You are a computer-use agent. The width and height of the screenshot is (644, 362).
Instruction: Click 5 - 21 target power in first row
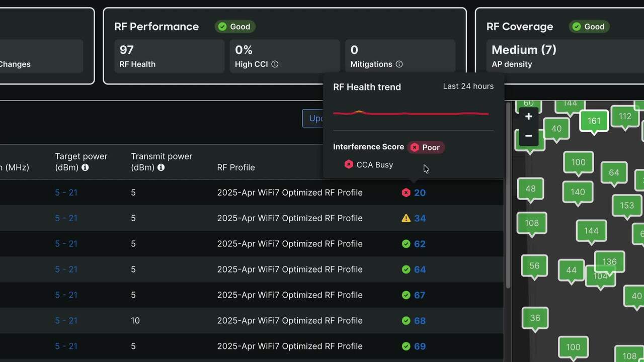pyautogui.click(x=66, y=193)
